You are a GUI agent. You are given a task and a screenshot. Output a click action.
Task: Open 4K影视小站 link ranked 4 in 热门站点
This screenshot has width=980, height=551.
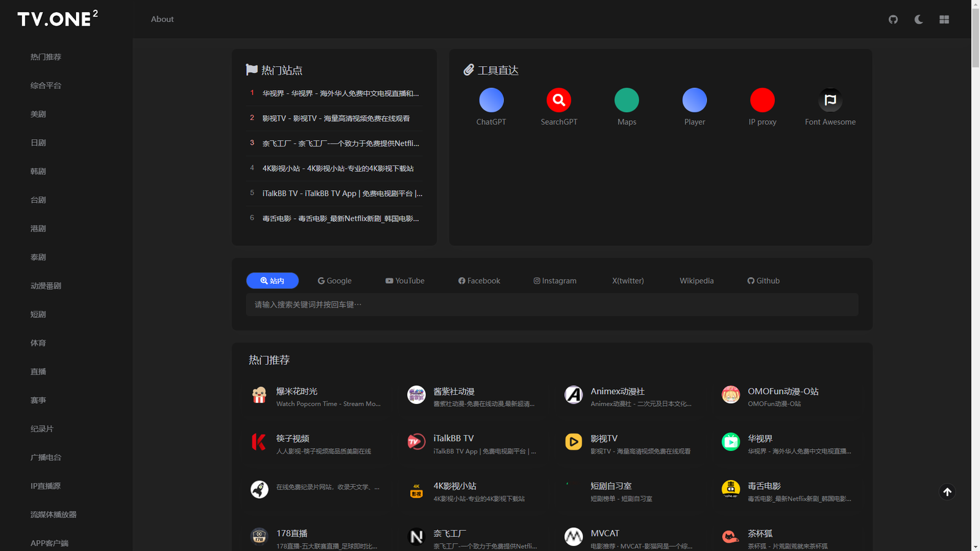(x=338, y=169)
